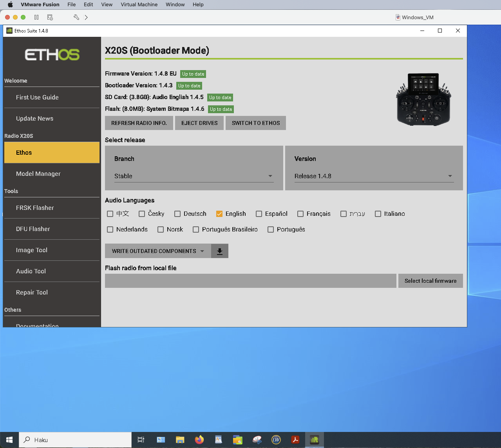
Task: Select Model Manager in the sidebar
Action: click(38, 173)
